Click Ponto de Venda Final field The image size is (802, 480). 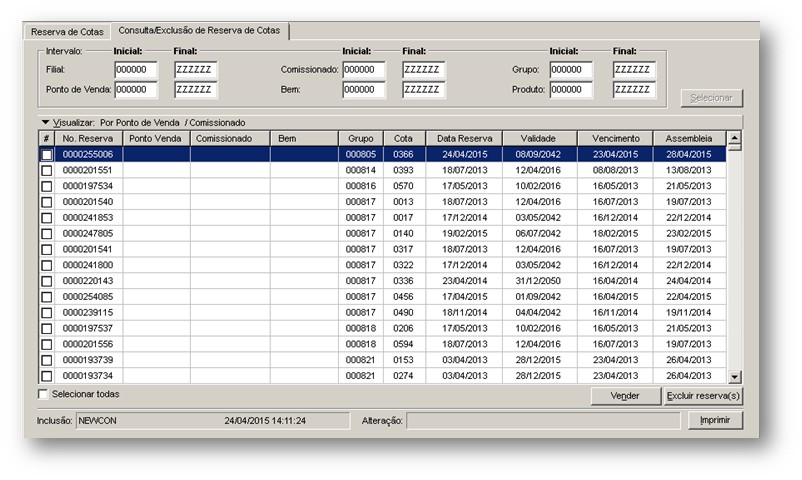[196, 90]
